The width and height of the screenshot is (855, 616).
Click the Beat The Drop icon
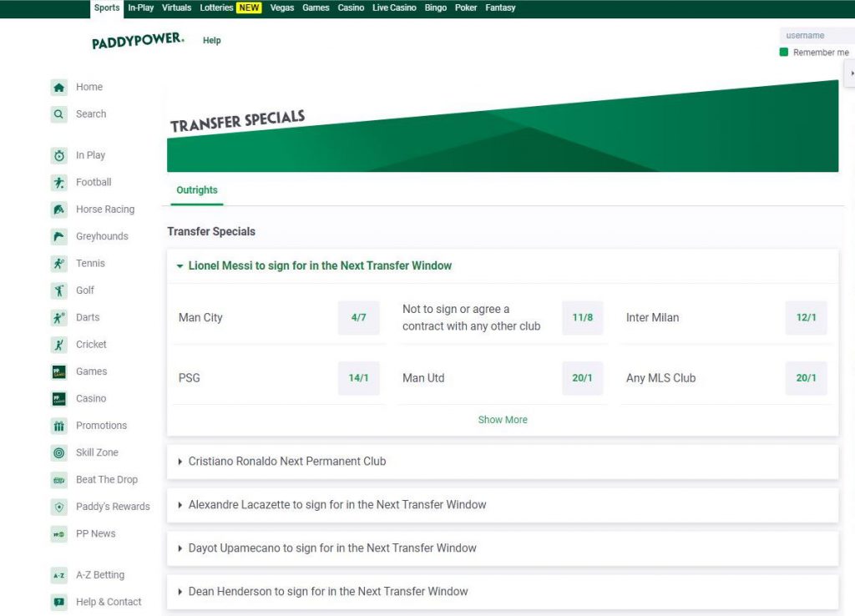[x=59, y=480]
